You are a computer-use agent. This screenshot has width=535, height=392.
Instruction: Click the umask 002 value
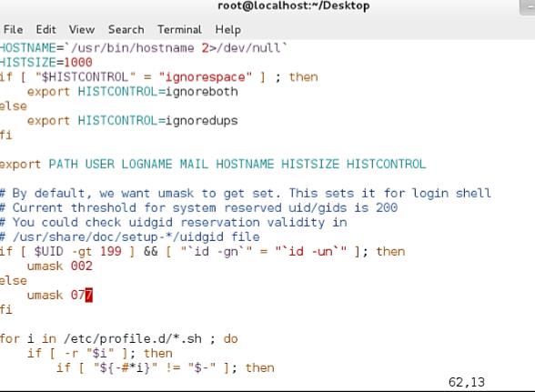coord(82,266)
